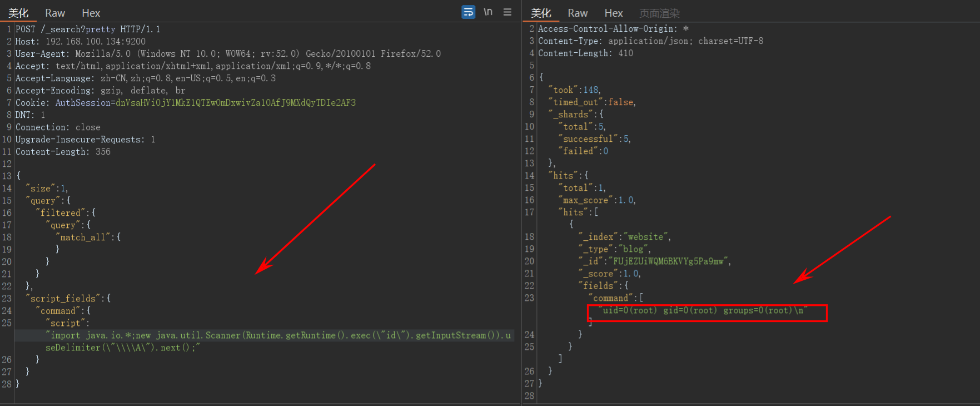Click the "timed_out":false response line
Screen dimensions: 980x406
pyautogui.click(x=592, y=102)
